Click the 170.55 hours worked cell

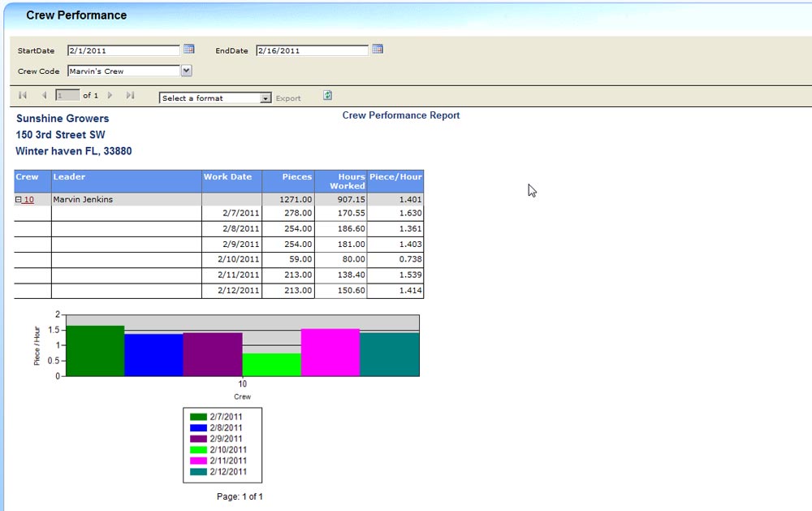coord(341,213)
